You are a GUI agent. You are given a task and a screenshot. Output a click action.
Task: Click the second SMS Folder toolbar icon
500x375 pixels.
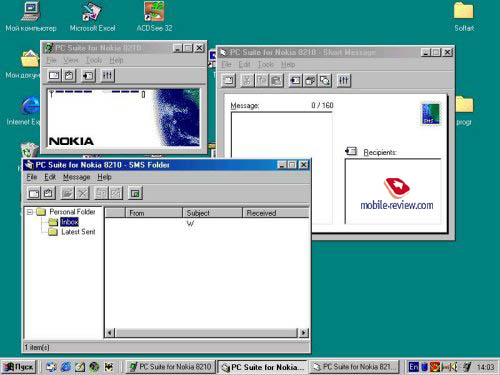tap(48, 193)
